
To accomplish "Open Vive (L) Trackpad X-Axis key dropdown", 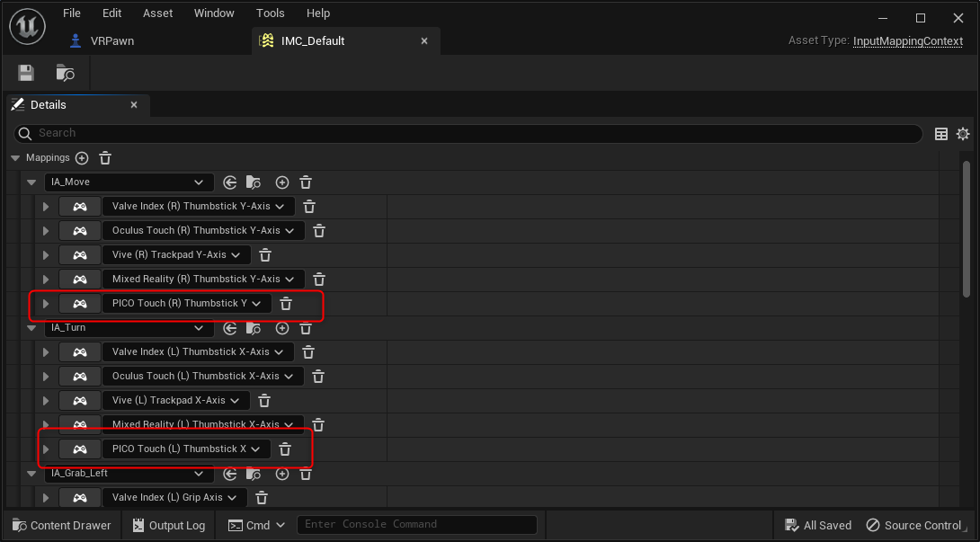I will point(175,400).
